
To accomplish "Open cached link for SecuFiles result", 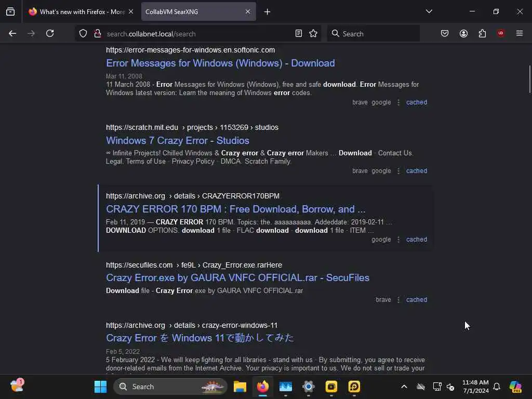I will point(417,300).
